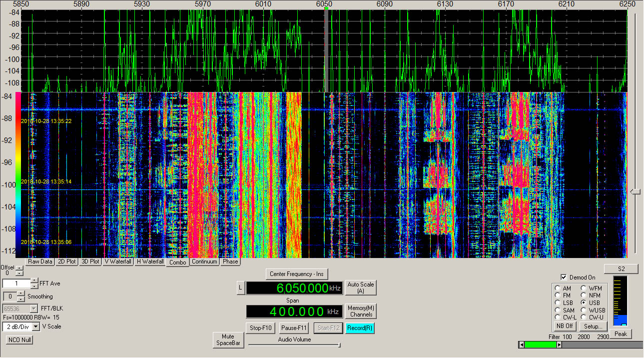Click the Auto Scale (A) button
This screenshot has width=644, height=358.
point(361,287)
